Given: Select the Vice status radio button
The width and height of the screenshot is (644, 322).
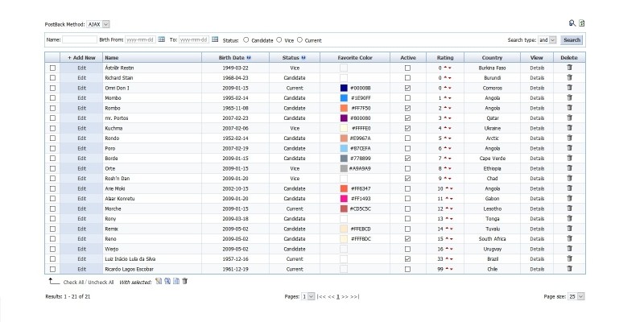Looking at the screenshot, I should (x=279, y=39).
